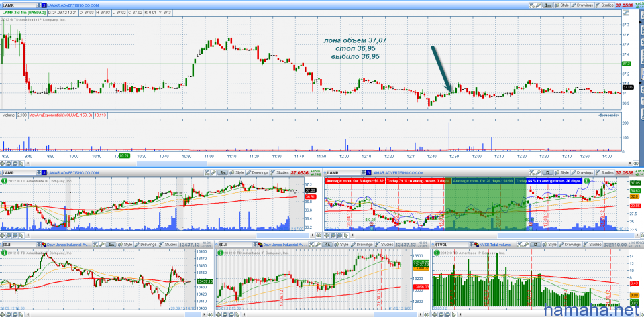Screen dimensions: 644x317
Task: Click zoom out icon below LAMR 5m chart
Action: tap(15, 235)
